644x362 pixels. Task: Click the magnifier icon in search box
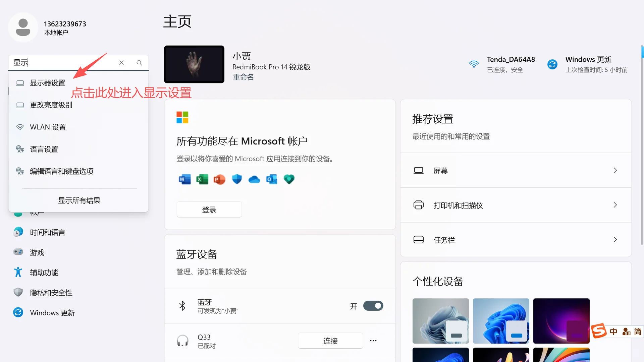pos(139,62)
